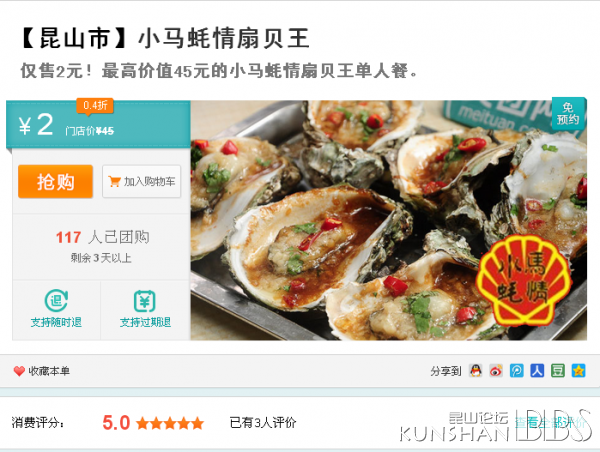Share to Renren icon
The width and height of the screenshot is (600, 452).
pyautogui.click(x=537, y=370)
